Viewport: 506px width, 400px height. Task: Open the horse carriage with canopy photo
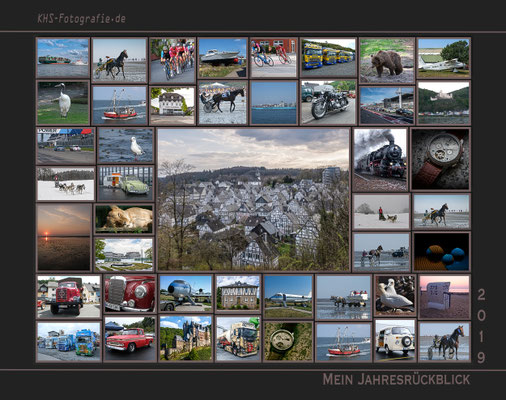(223, 103)
